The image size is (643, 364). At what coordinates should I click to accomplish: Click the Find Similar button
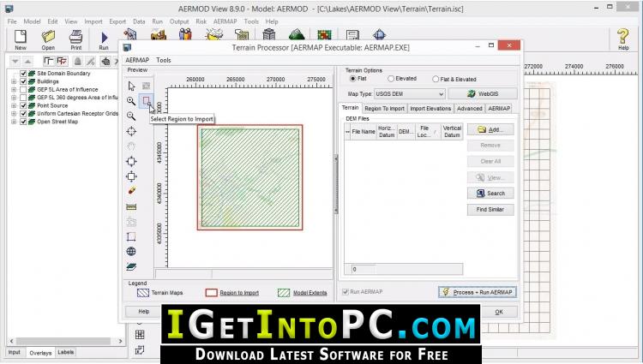(x=490, y=210)
